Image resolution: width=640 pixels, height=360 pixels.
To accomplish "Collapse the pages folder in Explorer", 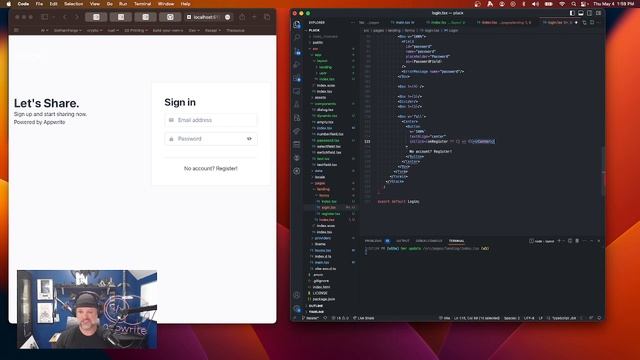I will coord(320,183).
